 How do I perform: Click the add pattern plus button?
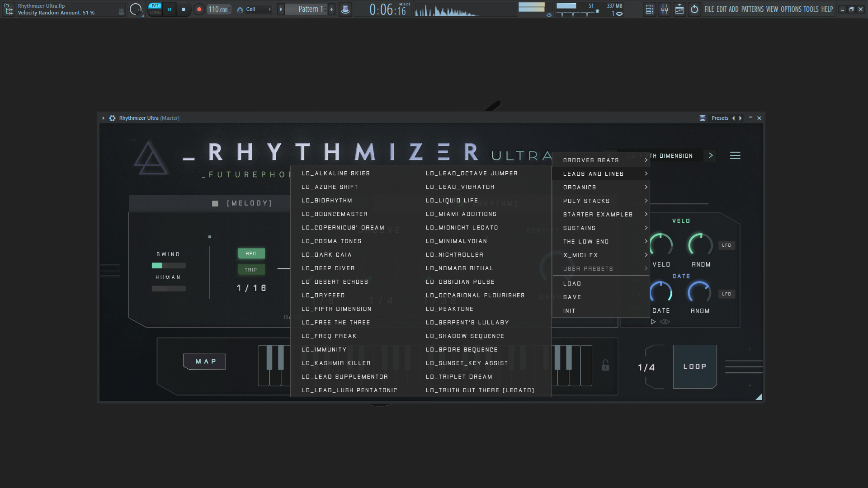[331, 9]
